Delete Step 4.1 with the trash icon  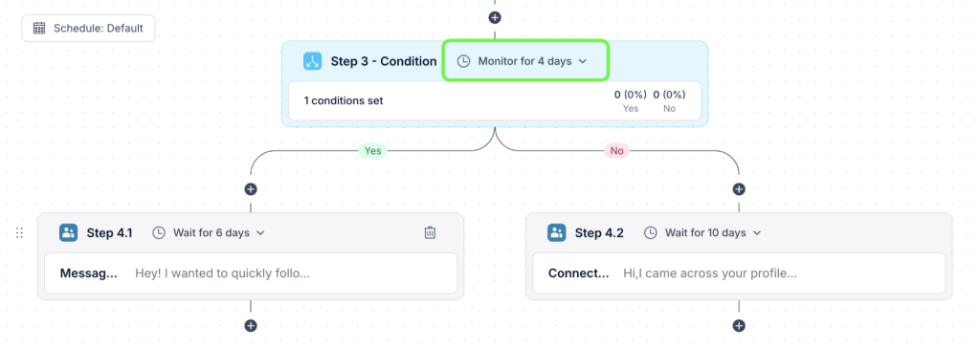tap(430, 233)
